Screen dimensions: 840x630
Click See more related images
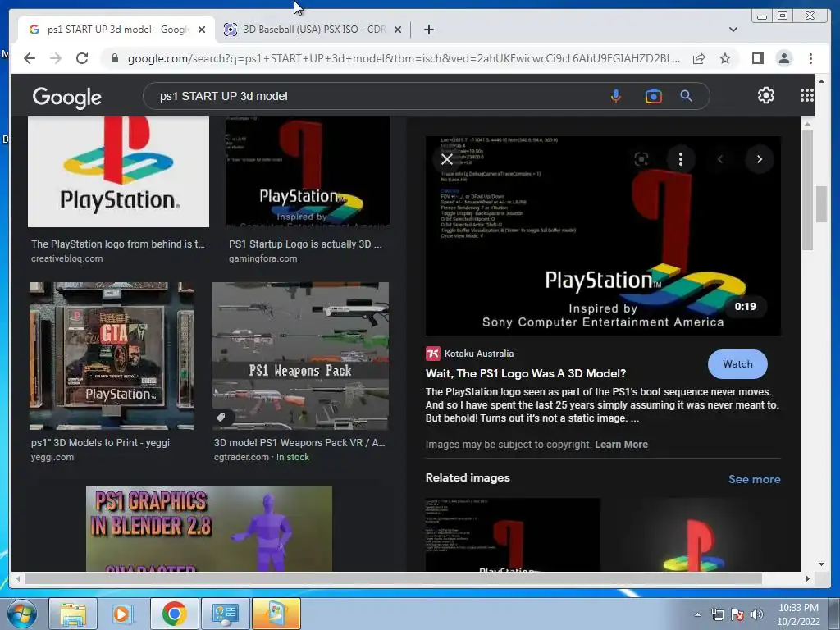[754, 479]
